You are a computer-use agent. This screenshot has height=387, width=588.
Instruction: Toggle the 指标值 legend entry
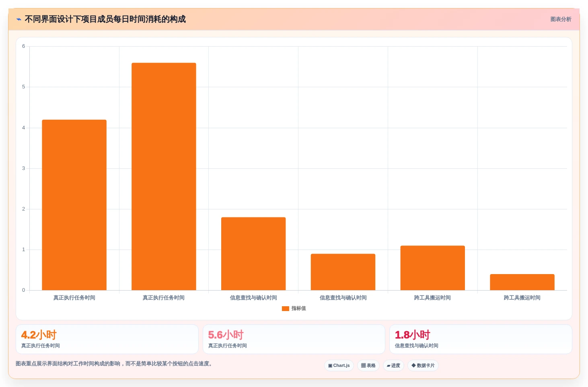[294, 309]
